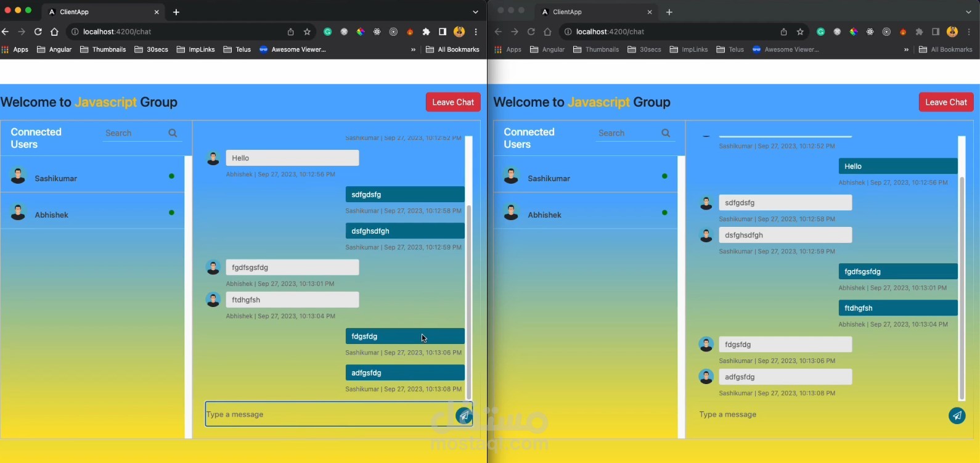Click the ftdhgfsh message in left window
980x463 pixels.
click(292, 300)
